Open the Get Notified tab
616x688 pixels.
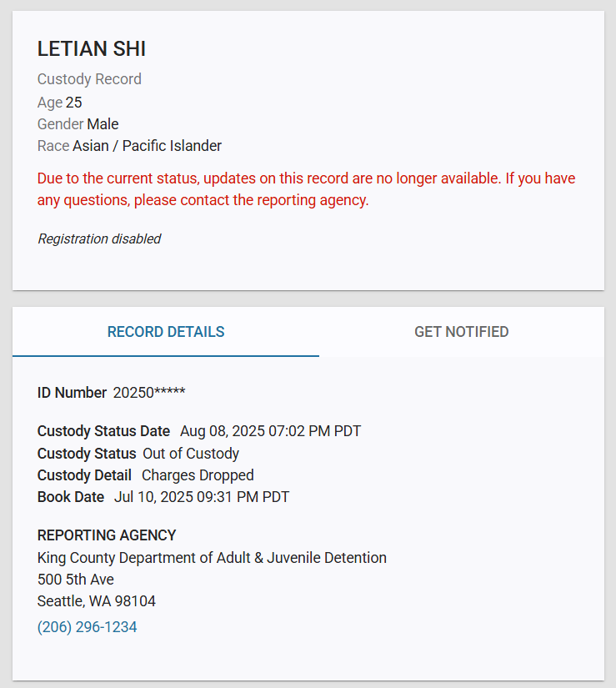[461, 332]
